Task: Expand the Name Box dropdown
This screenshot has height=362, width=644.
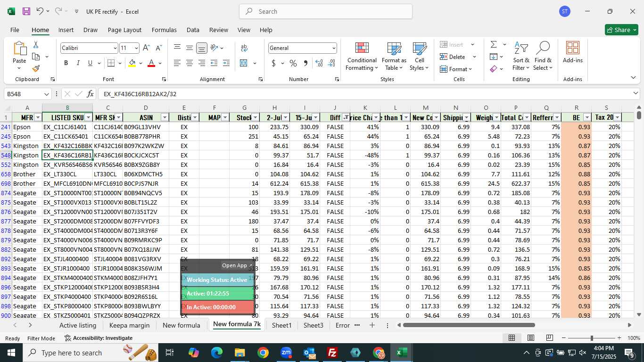Action: point(46,94)
